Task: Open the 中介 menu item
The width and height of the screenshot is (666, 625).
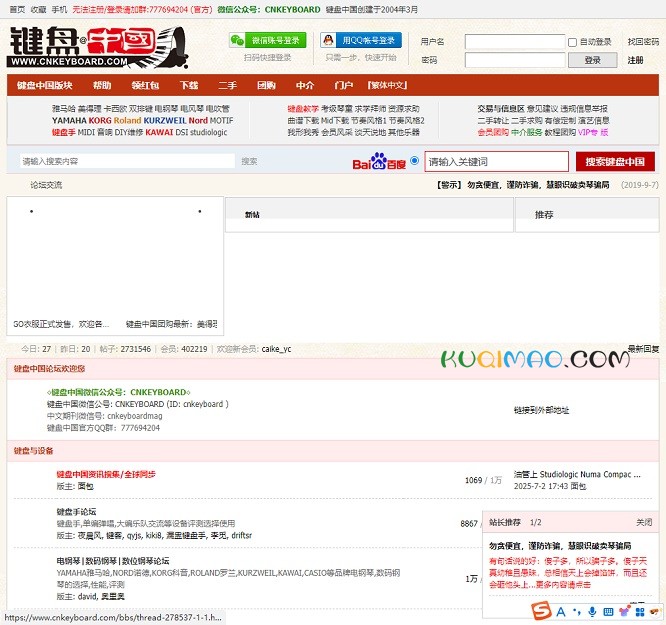Action: 305,85
